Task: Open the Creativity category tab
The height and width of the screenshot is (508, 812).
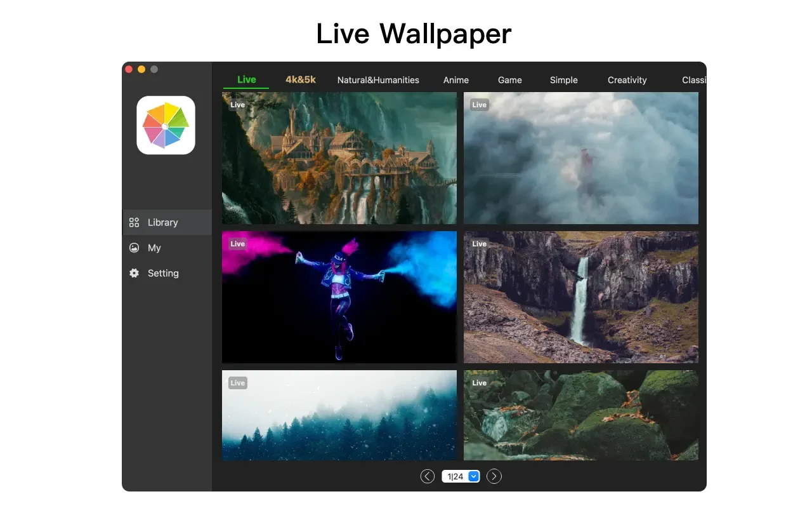Action: point(627,80)
